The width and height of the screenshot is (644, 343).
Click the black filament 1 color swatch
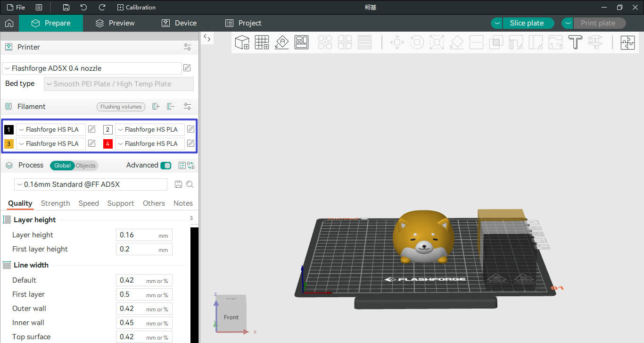pyautogui.click(x=9, y=130)
